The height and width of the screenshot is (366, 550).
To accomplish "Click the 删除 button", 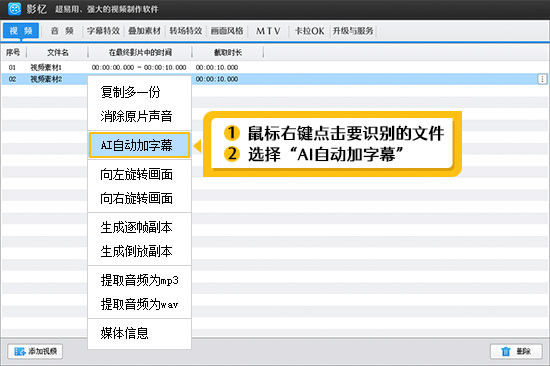I will (x=516, y=351).
